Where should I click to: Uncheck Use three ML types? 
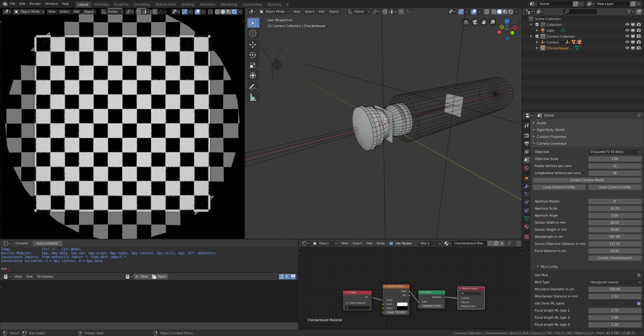pyautogui.click(x=638, y=303)
